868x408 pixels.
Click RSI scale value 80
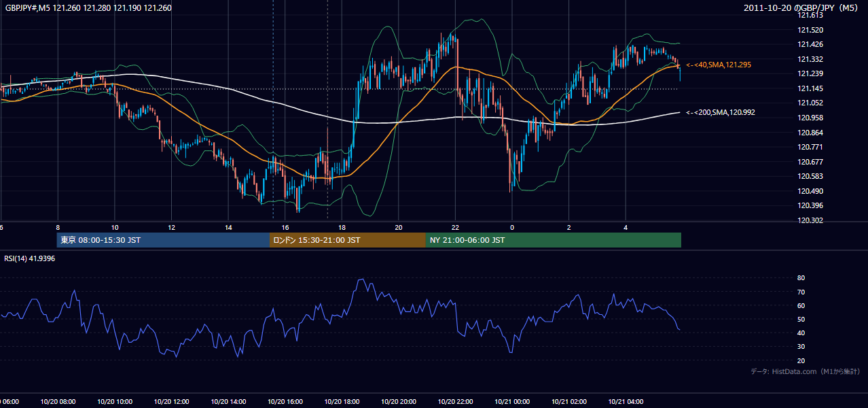coord(801,278)
